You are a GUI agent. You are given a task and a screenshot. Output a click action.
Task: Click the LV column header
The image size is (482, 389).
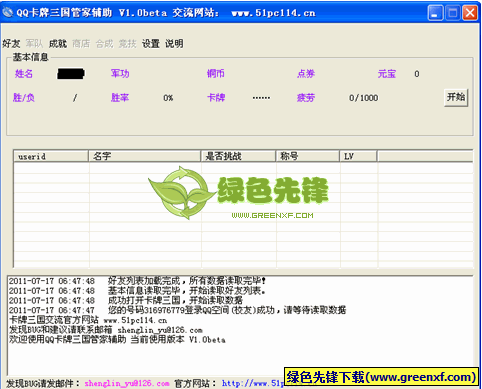click(358, 156)
